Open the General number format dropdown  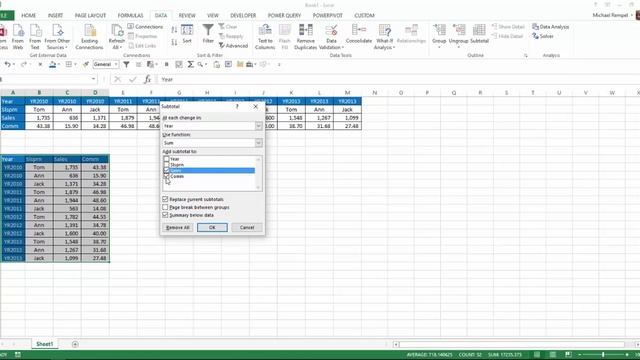pos(116,64)
